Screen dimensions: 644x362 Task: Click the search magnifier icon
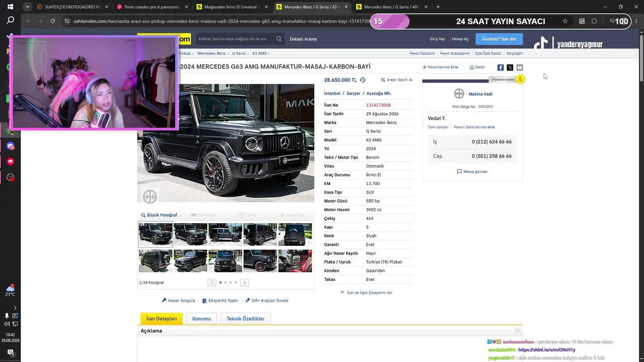pyautogui.click(x=279, y=39)
